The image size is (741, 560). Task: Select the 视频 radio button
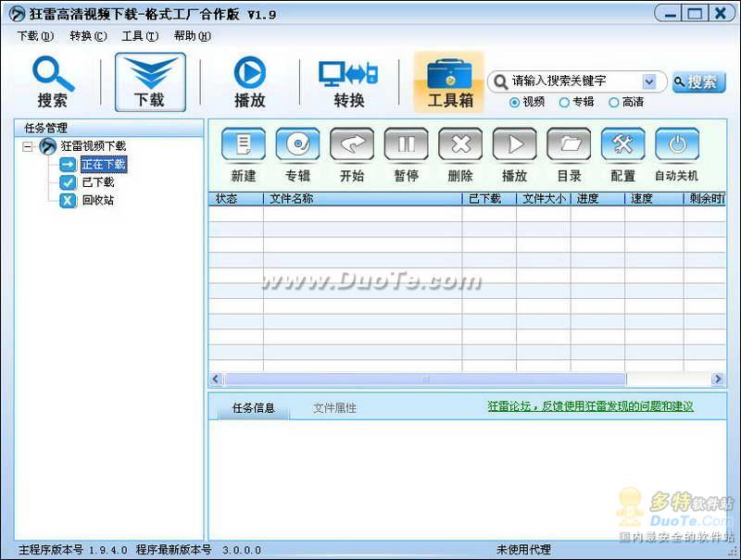515,102
